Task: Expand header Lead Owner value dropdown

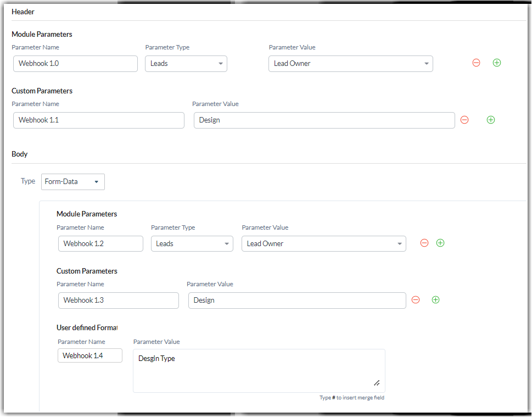Action: 350,64
